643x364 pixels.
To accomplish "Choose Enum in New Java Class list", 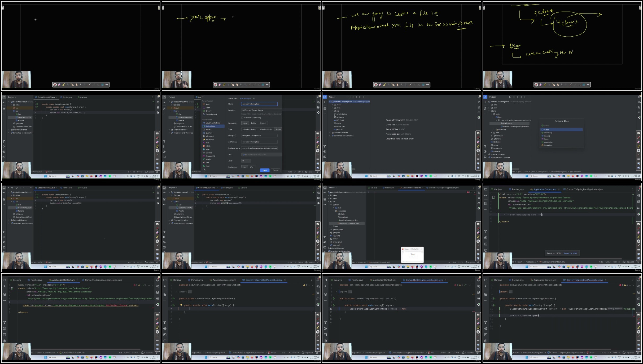I will click(547, 139).
